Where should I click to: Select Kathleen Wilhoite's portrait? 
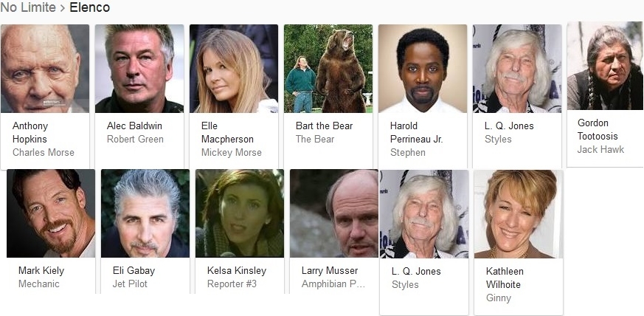pos(519,214)
